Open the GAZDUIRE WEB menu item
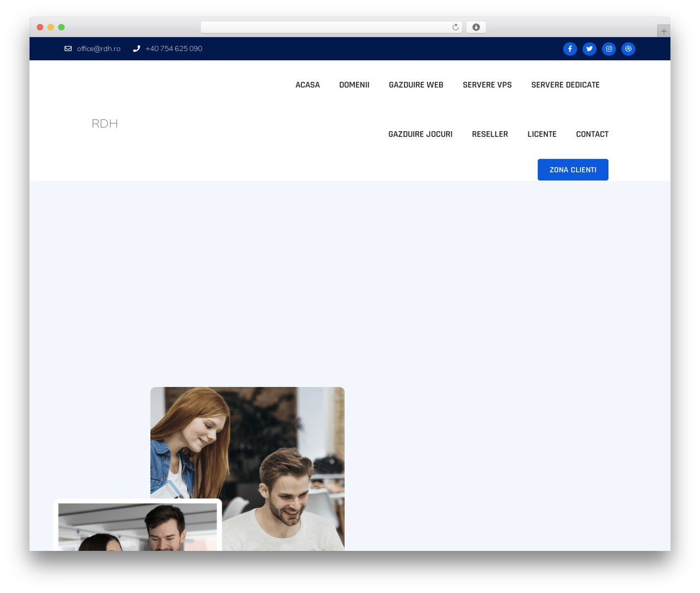The image size is (700, 593). 416,85
